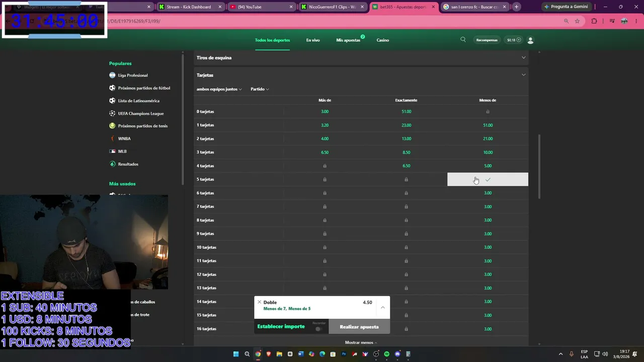Open Microsoft Word from the taskbar

coord(301,354)
